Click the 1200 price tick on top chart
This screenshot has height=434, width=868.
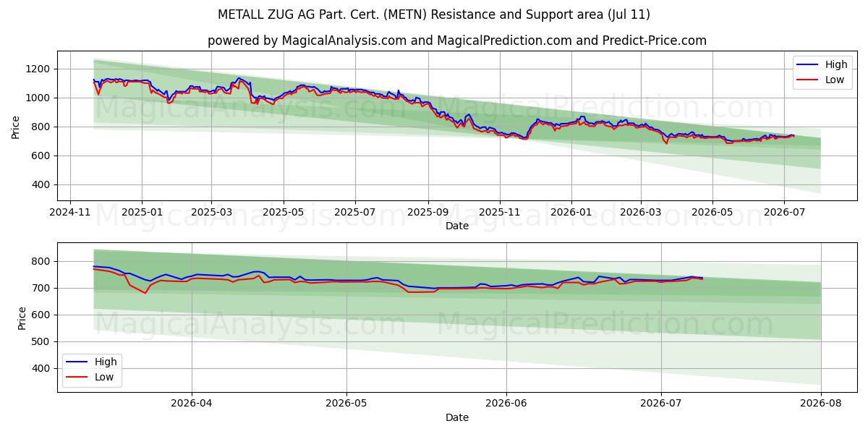(40, 69)
